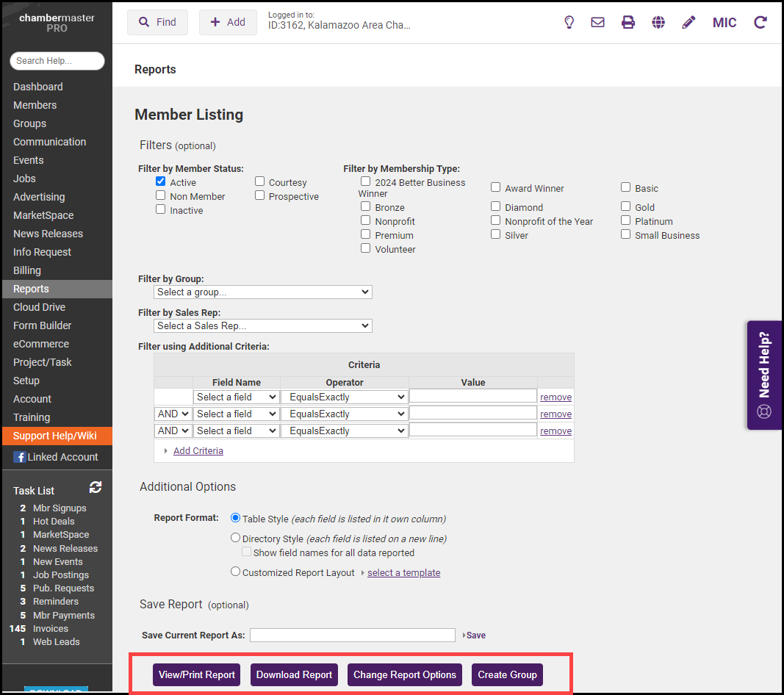Click the lightbulb icon in top toolbar
This screenshot has height=695, width=784.
pyautogui.click(x=569, y=22)
